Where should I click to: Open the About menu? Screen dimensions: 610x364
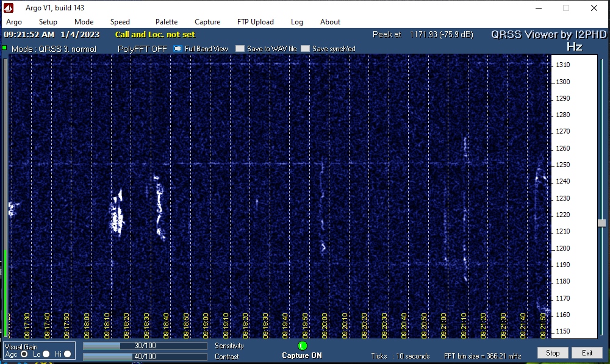tap(330, 22)
